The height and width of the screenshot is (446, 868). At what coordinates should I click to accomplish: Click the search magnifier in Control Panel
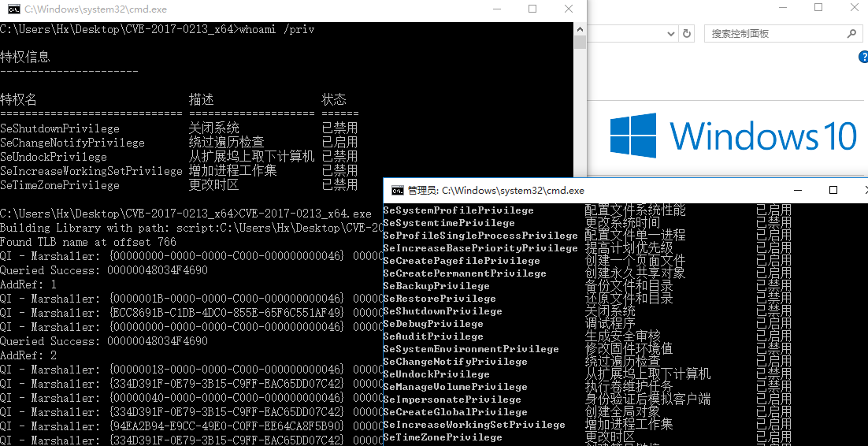(x=852, y=33)
